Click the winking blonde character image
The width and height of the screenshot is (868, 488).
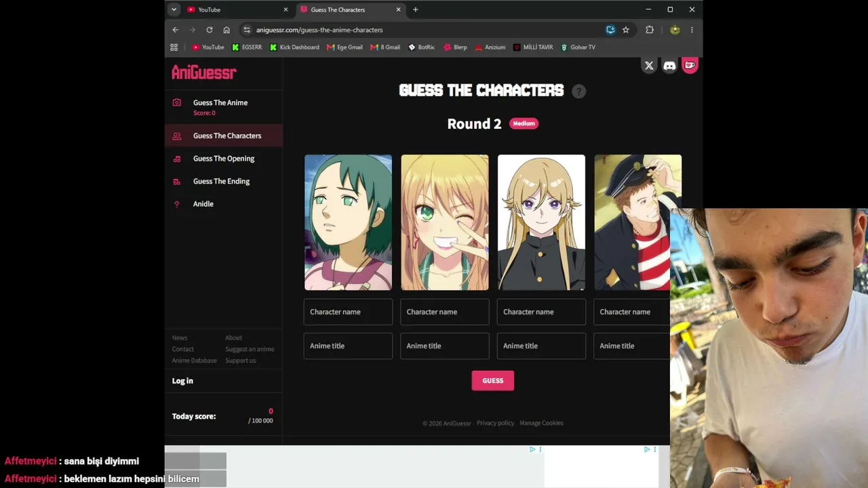coord(445,222)
